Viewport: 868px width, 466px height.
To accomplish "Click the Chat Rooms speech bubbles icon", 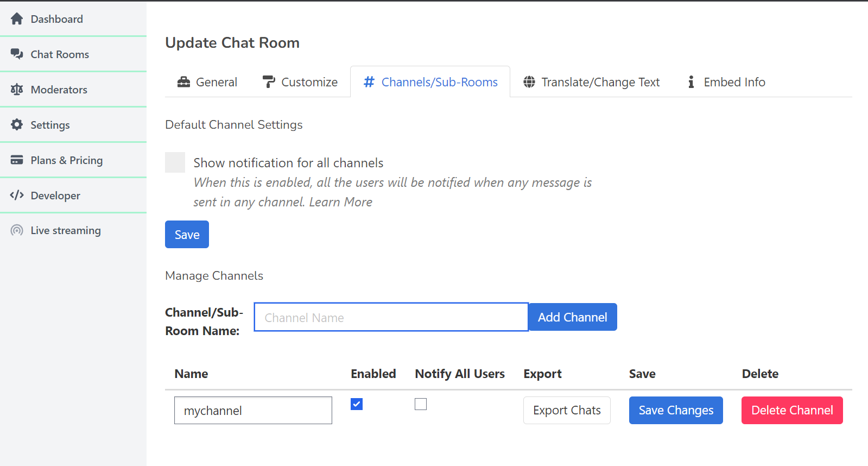I will tap(17, 54).
